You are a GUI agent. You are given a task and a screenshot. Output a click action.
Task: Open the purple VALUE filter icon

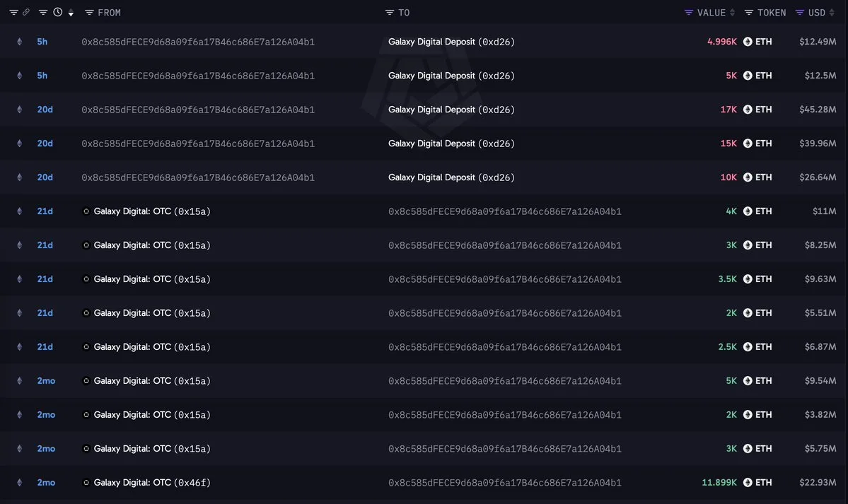pos(688,13)
